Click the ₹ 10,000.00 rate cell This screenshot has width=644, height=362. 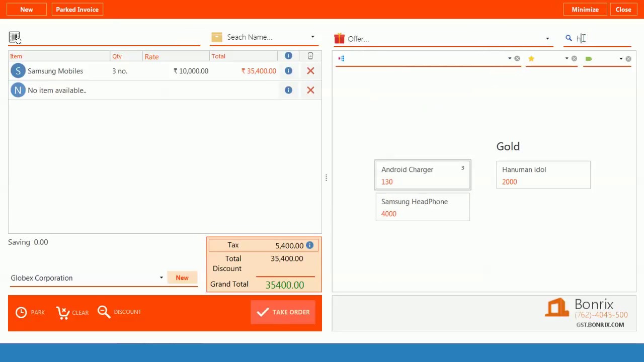point(191,71)
